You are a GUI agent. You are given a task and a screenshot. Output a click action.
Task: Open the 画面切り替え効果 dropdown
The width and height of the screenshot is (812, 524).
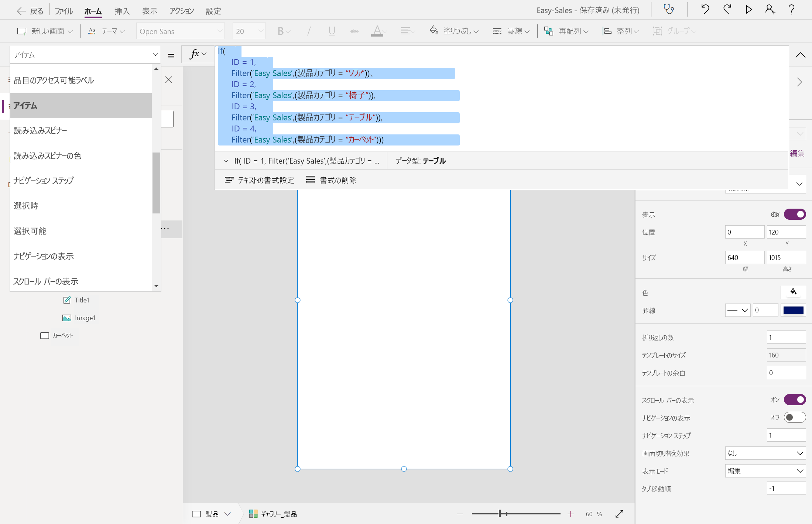pos(765,453)
